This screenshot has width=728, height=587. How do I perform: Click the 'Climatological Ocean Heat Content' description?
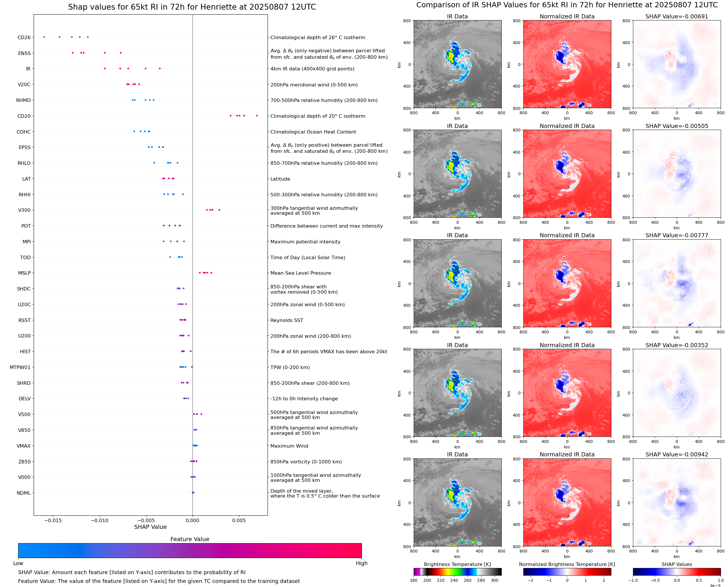pyautogui.click(x=313, y=132)
